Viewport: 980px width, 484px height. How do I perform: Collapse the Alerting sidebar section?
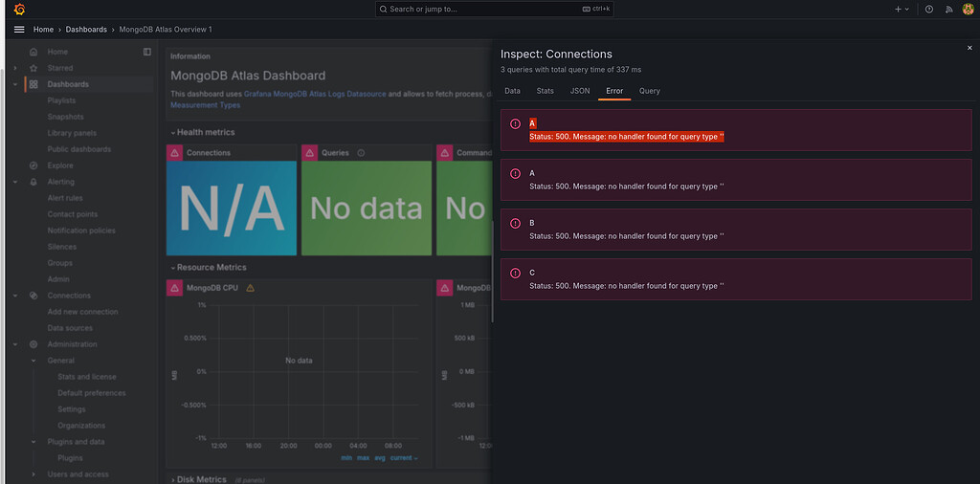pyautogui.click(x=15, y=182)
